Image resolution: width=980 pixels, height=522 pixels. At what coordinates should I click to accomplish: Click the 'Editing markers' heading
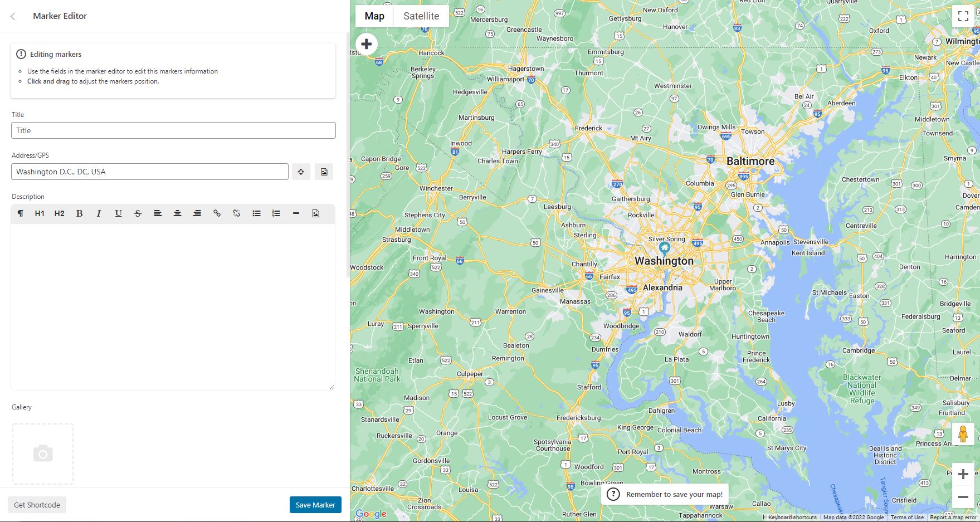tap(56, 54)
